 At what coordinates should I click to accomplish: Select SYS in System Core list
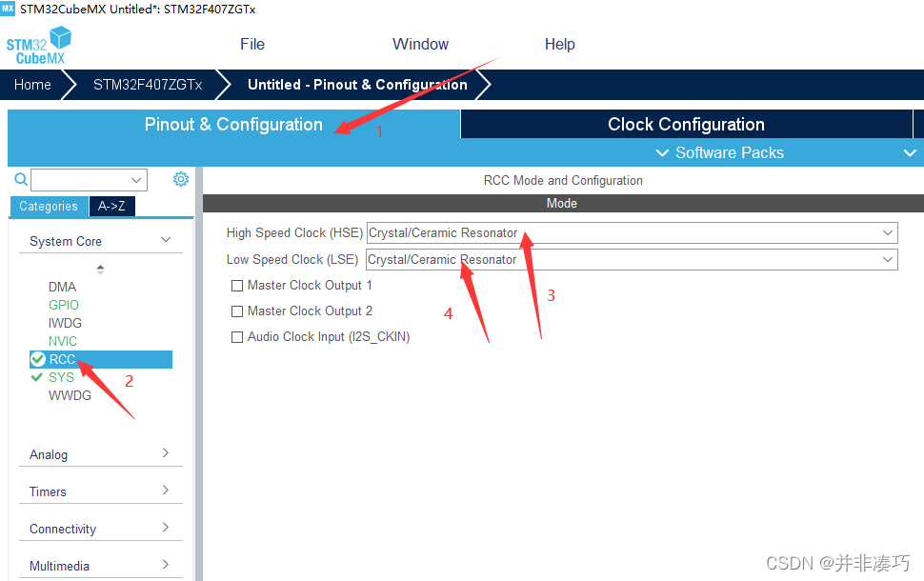tap(61, 377)
